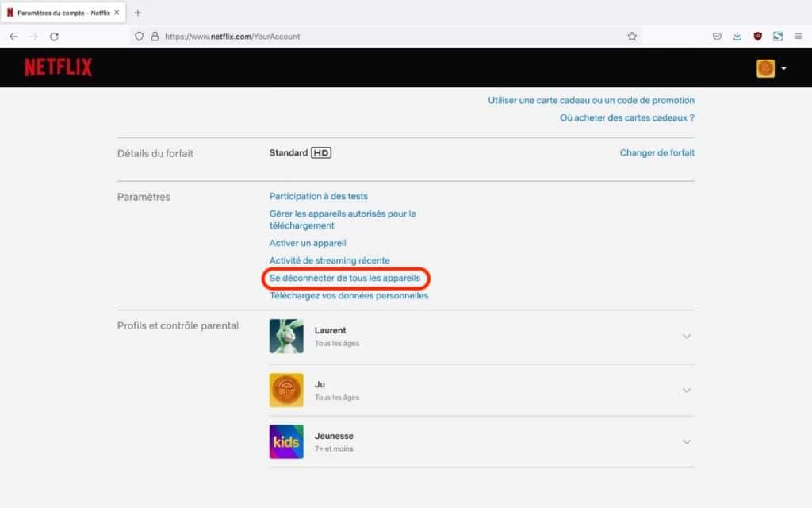The width and height of the screenshot is (812, 508).
Task: Bookmark this page with the star icon
Action: coord(632,37)
